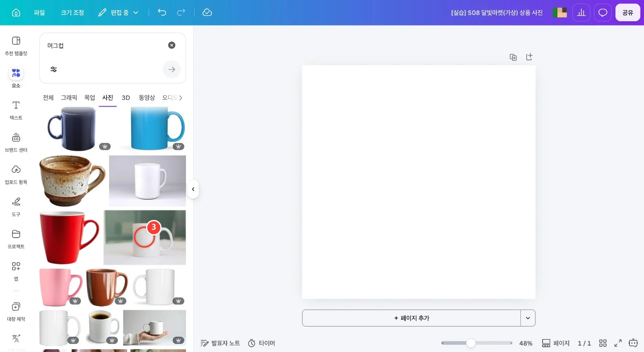Open the timer (타이머)
The image size is (644, 352).
pyautogui.click(x=261, y=343)
